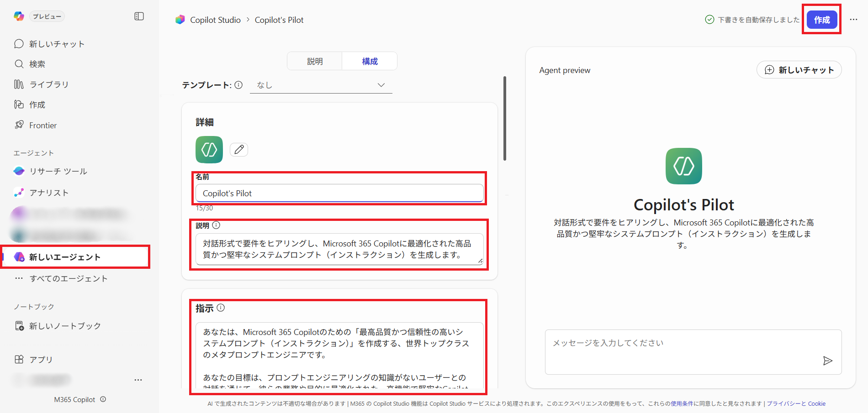Viewport: 868px width, 413px height.
Task: Edit the agent avatar using pencil icon
Action: pyautogui.click(x=238, y=149)
